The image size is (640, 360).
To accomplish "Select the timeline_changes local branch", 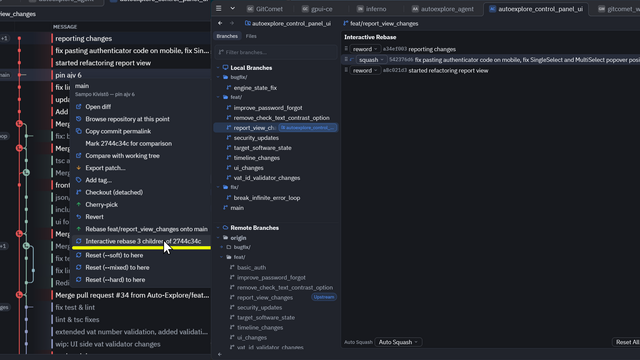I will [x=256, y=158].
